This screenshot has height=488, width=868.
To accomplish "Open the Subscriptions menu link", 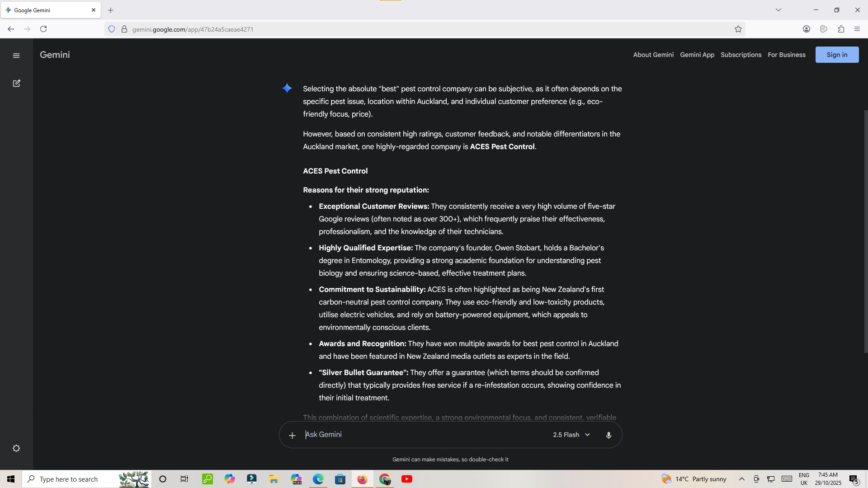I will (741, 55).
